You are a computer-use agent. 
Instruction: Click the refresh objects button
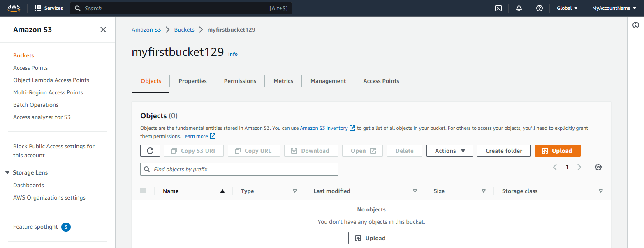[x=150, y=151]
